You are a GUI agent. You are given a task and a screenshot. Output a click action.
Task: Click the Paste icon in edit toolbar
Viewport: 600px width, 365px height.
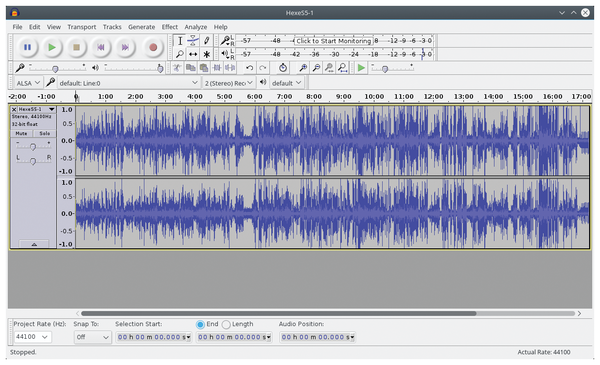pos(204,68)
